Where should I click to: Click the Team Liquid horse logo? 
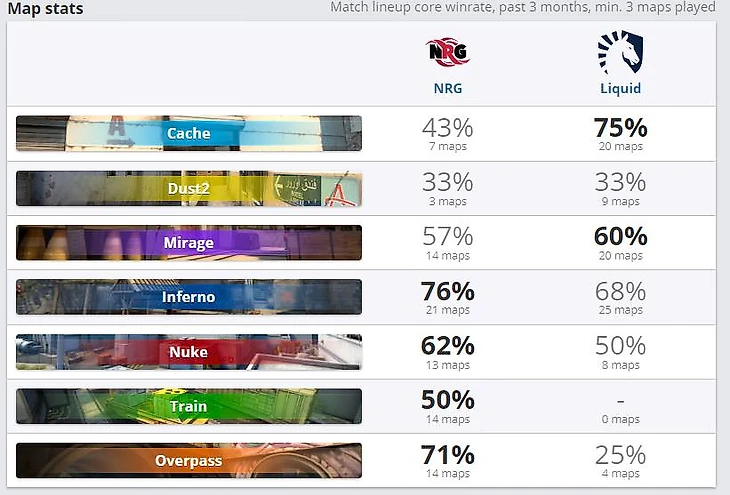point(620,52)
